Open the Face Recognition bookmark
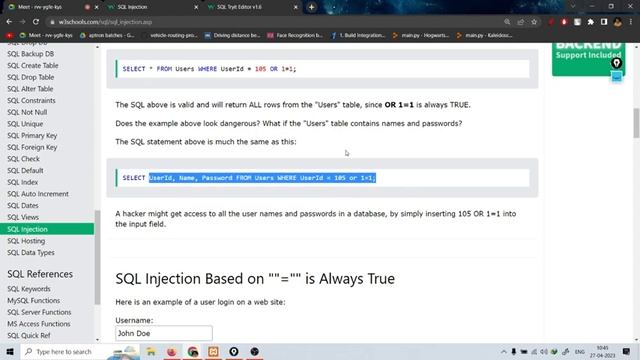Screen dimensions: 640x360 295,36
